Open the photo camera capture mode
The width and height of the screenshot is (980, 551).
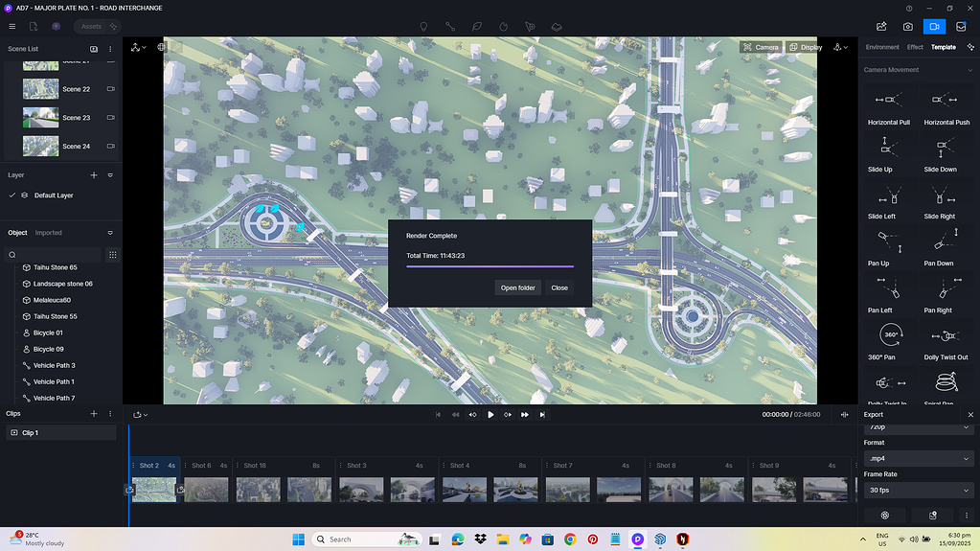point(907,27)
